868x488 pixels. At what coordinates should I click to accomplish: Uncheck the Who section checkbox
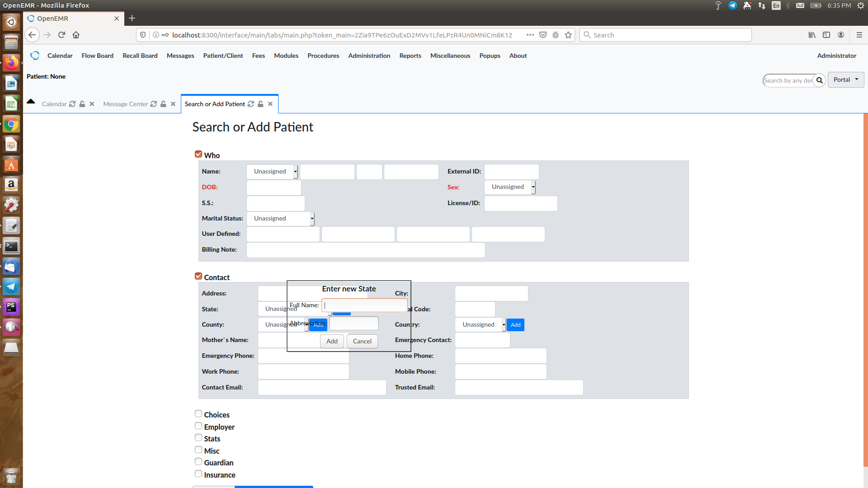198,154
